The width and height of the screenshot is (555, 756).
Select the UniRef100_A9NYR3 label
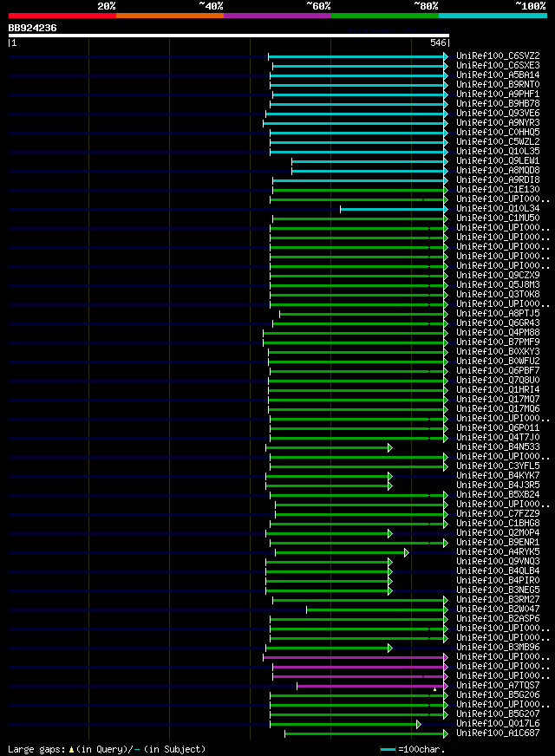(498, 122)
